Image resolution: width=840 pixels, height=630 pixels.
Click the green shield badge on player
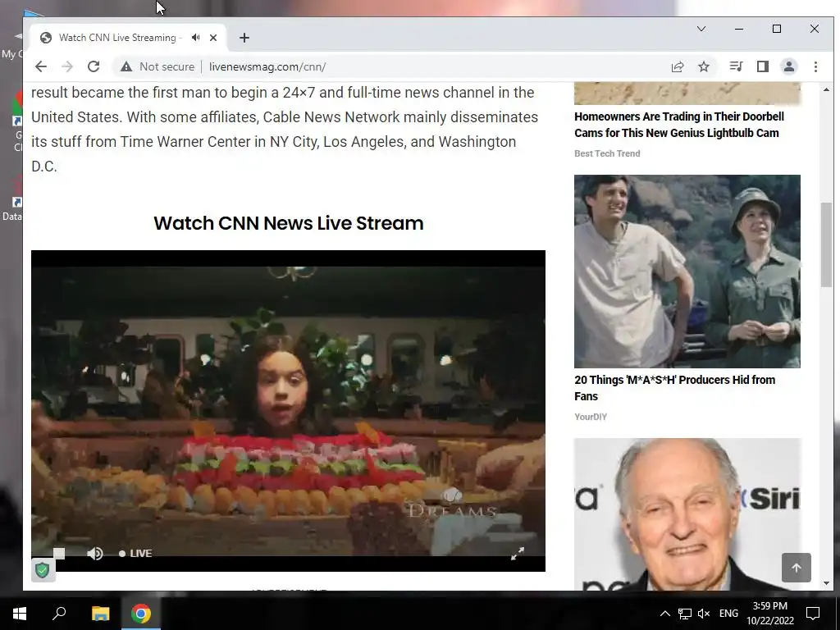(43, 570)
